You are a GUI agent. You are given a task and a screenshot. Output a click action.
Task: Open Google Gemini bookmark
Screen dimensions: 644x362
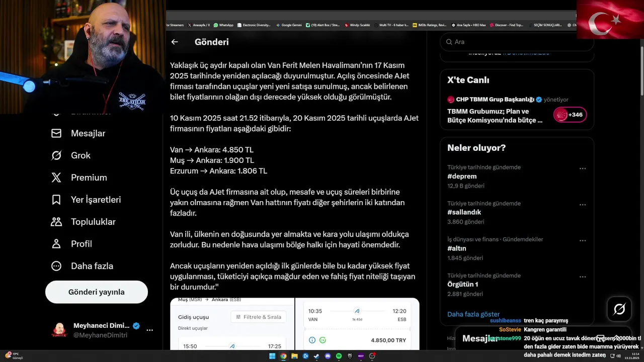coord(289,25)
